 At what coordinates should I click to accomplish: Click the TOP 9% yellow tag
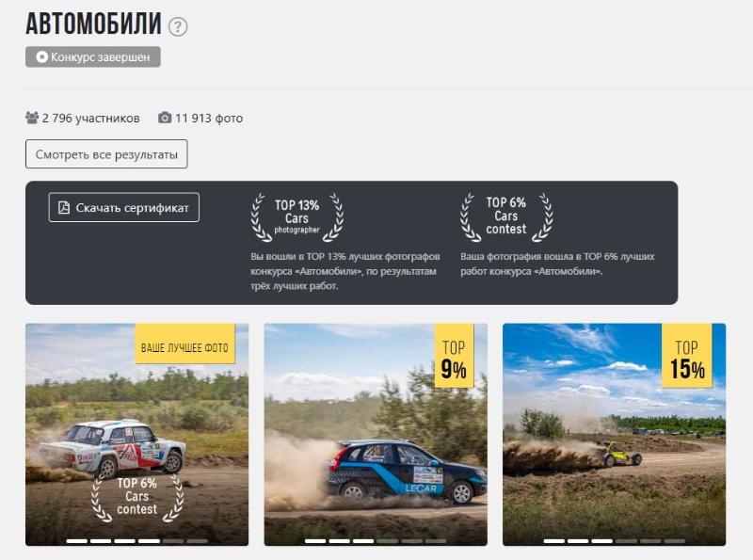point(454,356)
